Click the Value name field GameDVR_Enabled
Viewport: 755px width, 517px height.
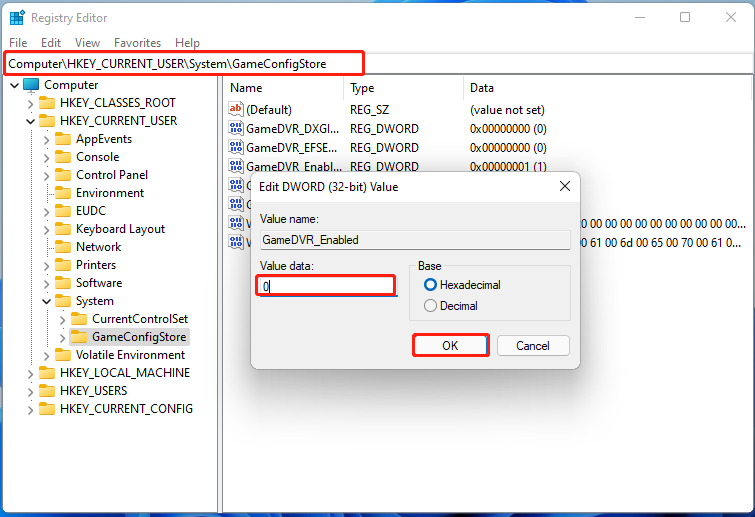[x=415, y=240]
